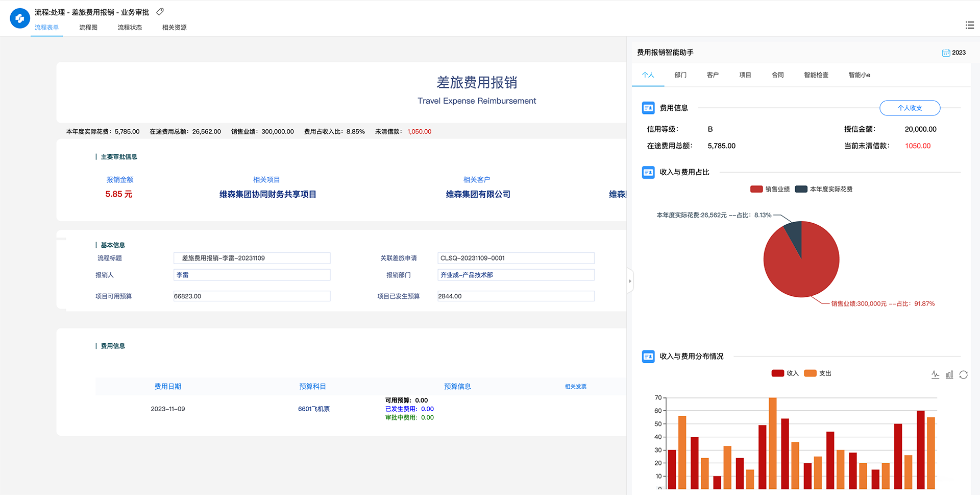Toggle the 收入 legend on the bar chart
The width and height of the screenshot is (980, 495).
point(785,373)
